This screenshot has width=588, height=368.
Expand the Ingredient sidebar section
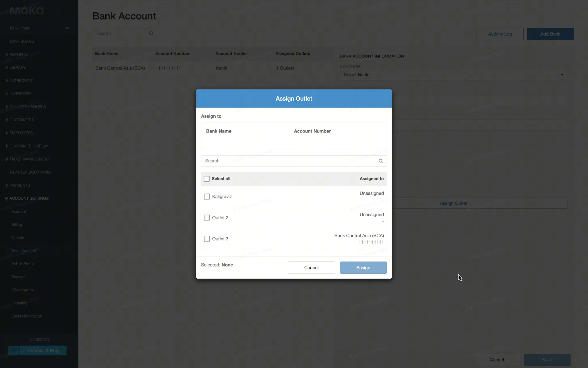[21, 80]
